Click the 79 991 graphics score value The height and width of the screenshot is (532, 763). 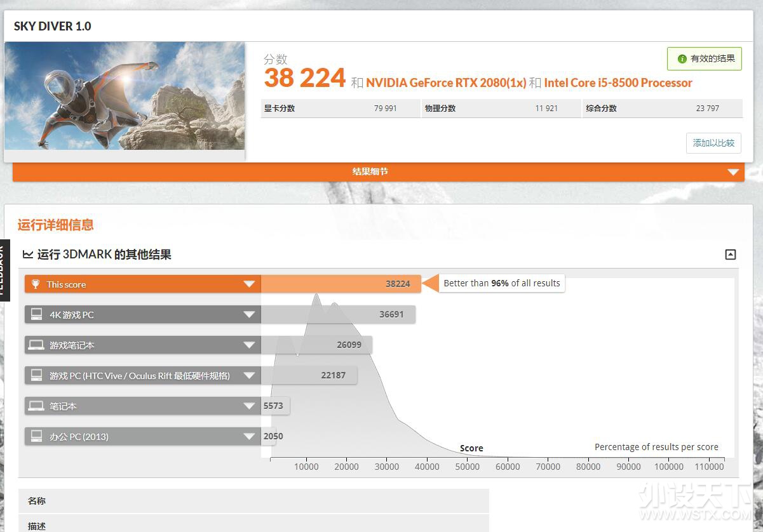(x=386, y=109)
